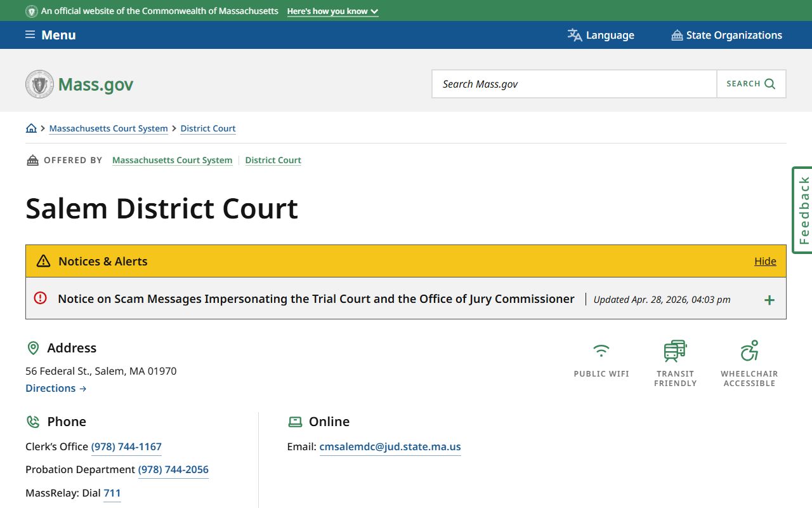
Task: Click District Court breadcrumb link
Action: coord(208,128)
